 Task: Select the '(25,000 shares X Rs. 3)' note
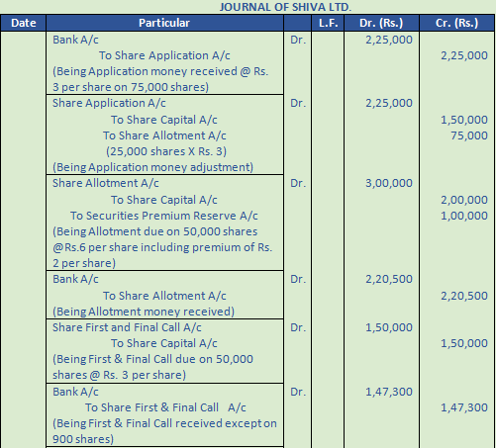point(166,151)
